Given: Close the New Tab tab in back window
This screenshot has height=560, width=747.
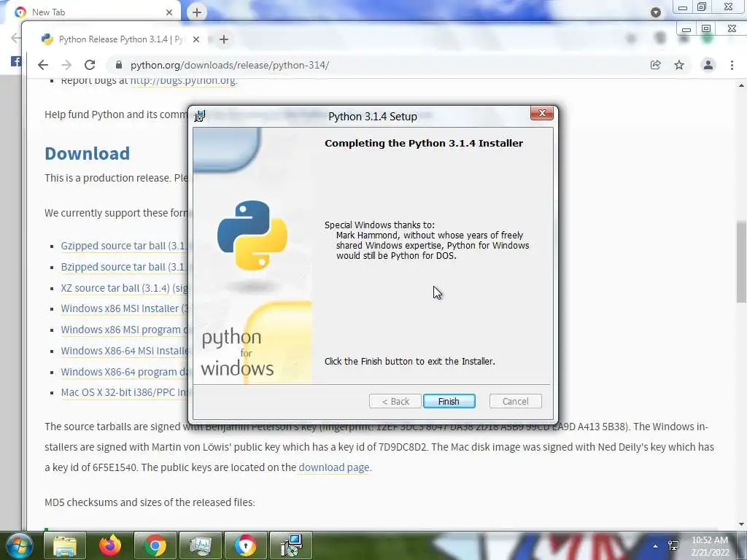Looking at the screenshot, I should tap(169, 12).
